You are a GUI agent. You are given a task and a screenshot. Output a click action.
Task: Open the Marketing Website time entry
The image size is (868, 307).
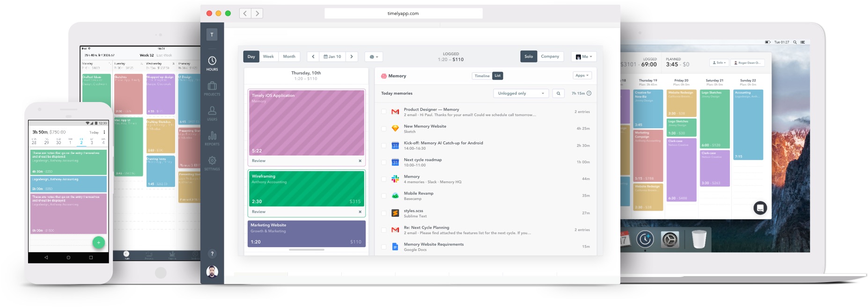[x=306, y=234]
